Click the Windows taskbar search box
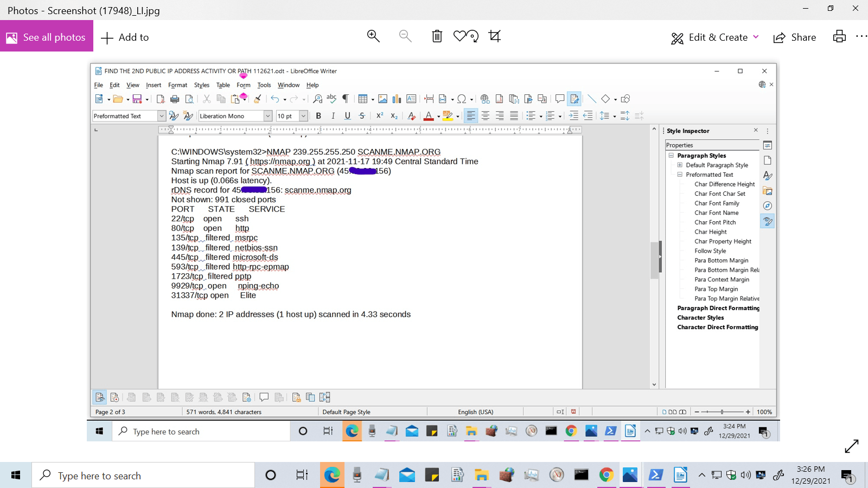Viewport: 868px width, 488px height. (x=143, y=476)
